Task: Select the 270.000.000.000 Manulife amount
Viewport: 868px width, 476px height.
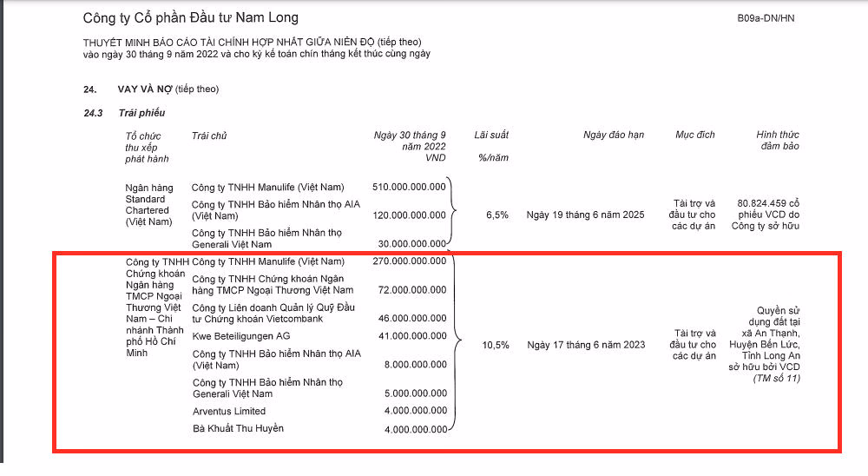Action: coord(409,261)
